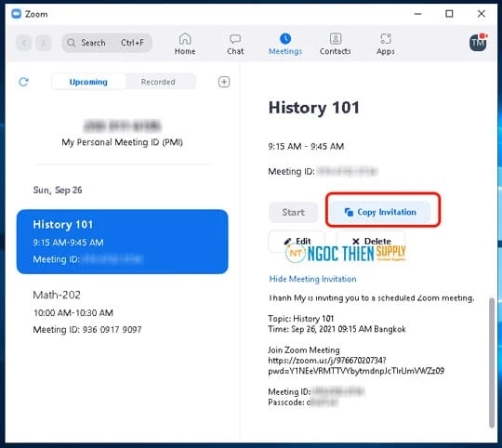
Task: Click the 9:15 AM - 9:45 AM time text
Action: (x=306, y=147)
